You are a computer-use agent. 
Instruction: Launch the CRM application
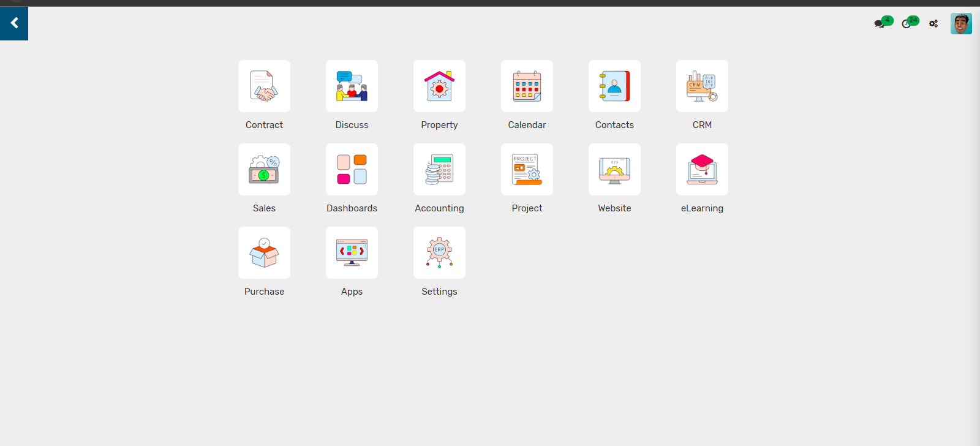(x=702, y=86)
